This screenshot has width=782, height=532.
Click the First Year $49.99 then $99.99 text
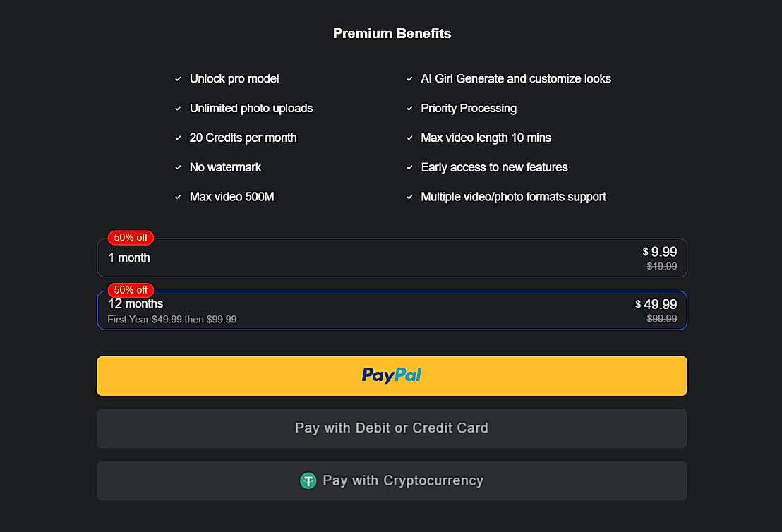point(172,319)
